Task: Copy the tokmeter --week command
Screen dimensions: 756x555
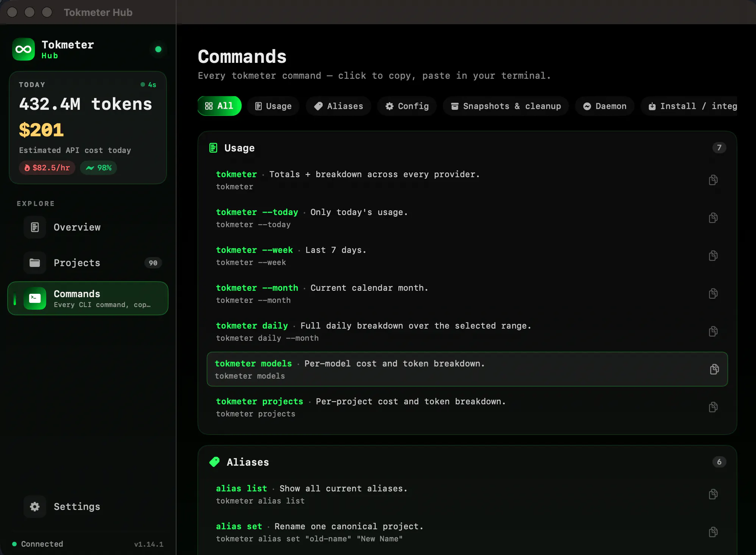Action: click(713, 256)
